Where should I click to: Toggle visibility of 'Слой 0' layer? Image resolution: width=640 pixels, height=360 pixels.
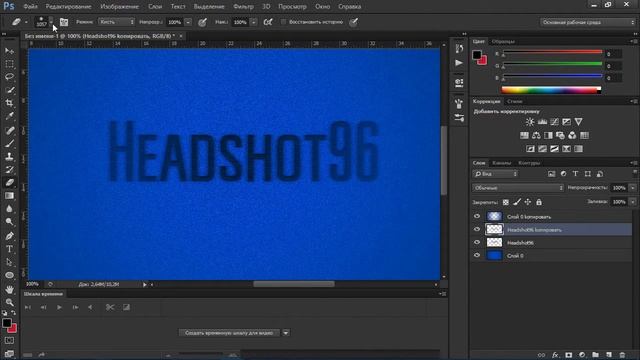click(477, 256)
